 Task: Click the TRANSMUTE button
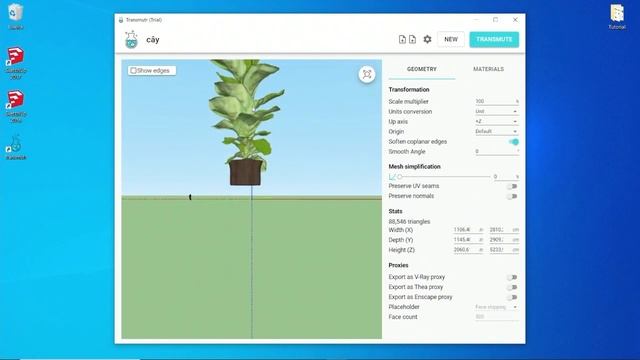[x=494, y=39]
